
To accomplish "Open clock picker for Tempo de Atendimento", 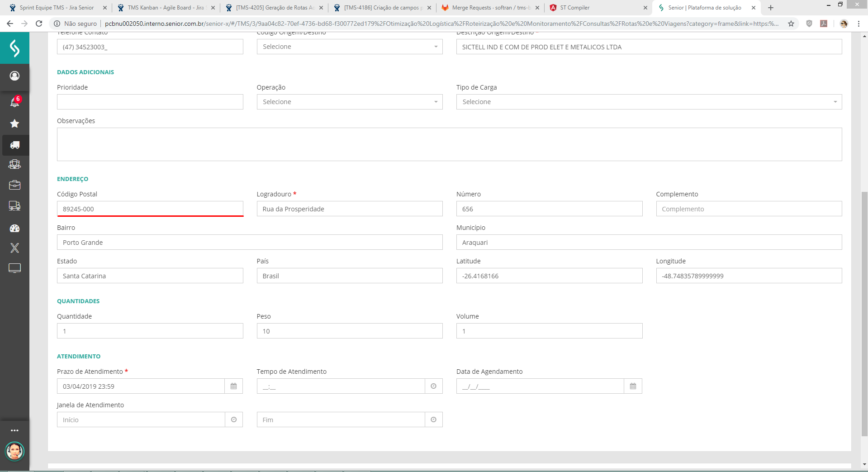I will pyautogui.click(x=433, y=386).
